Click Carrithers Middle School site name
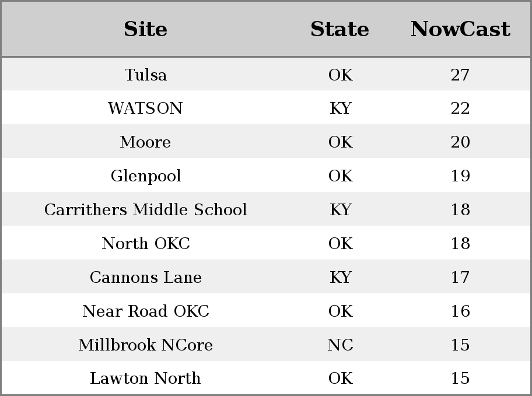Image resolution: width=532 pixels, height=396 pixels. [x=146, y=209]
